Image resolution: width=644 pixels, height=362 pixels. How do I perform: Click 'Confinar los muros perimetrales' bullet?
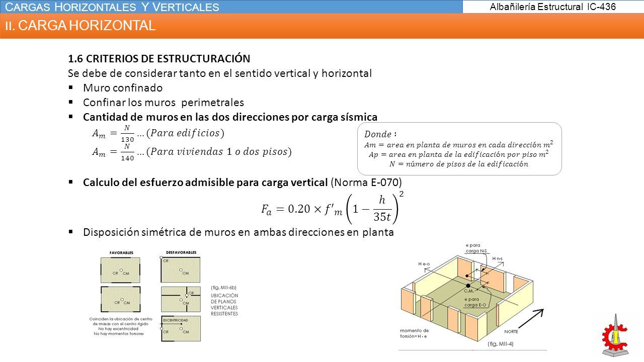(163, 103)
